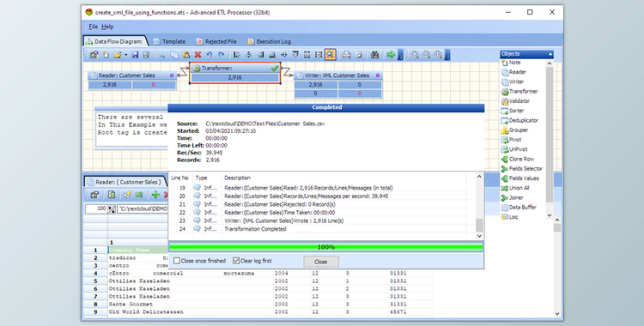Select Union All in the Objects list
Screen dimensions: 644x326
click(x=515, y=188)
